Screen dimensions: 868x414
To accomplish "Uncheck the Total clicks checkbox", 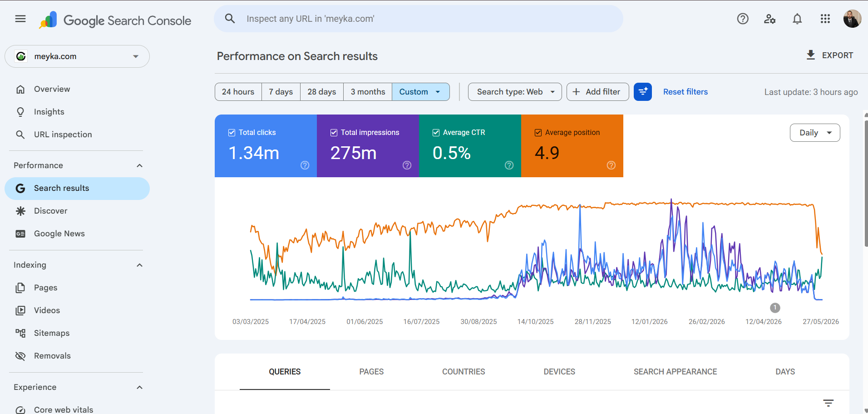I will coord(232,133).
